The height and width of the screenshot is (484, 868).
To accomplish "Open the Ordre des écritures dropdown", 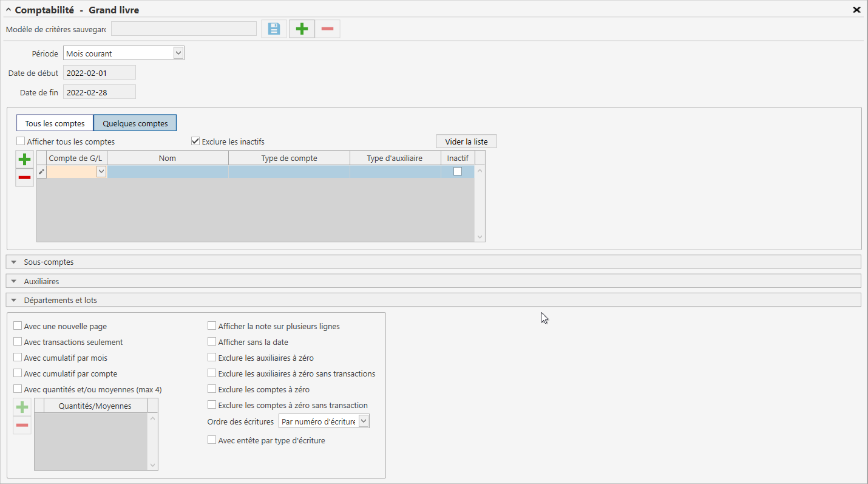I will (x=364, y=421).
